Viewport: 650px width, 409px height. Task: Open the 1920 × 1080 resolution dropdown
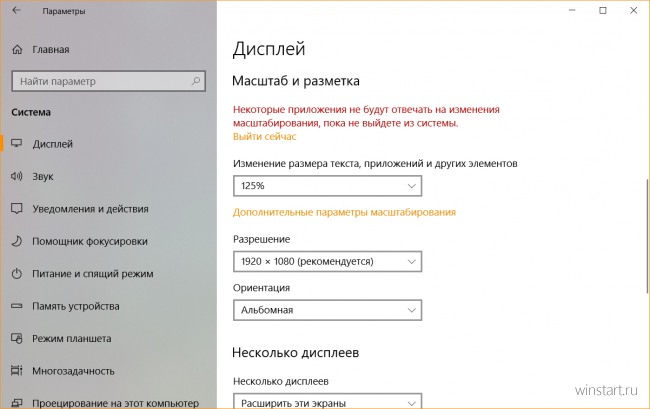click(327, 261)
